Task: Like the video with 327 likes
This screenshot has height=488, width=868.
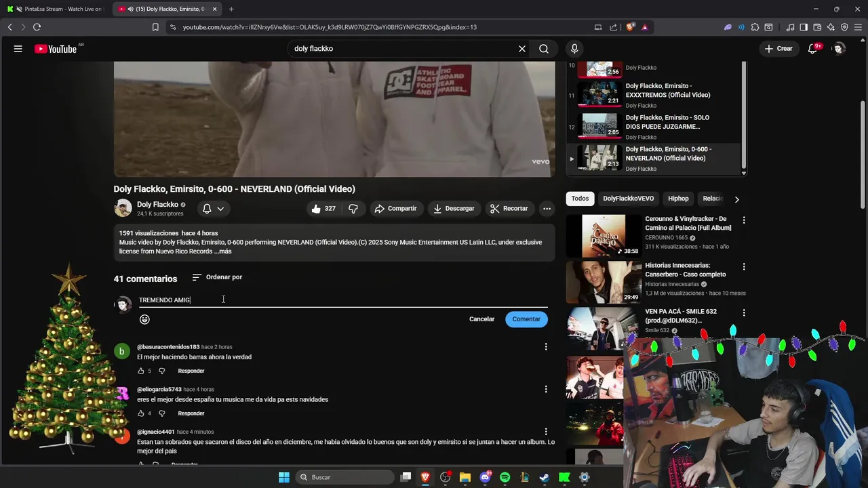Action: click(323, 209)
